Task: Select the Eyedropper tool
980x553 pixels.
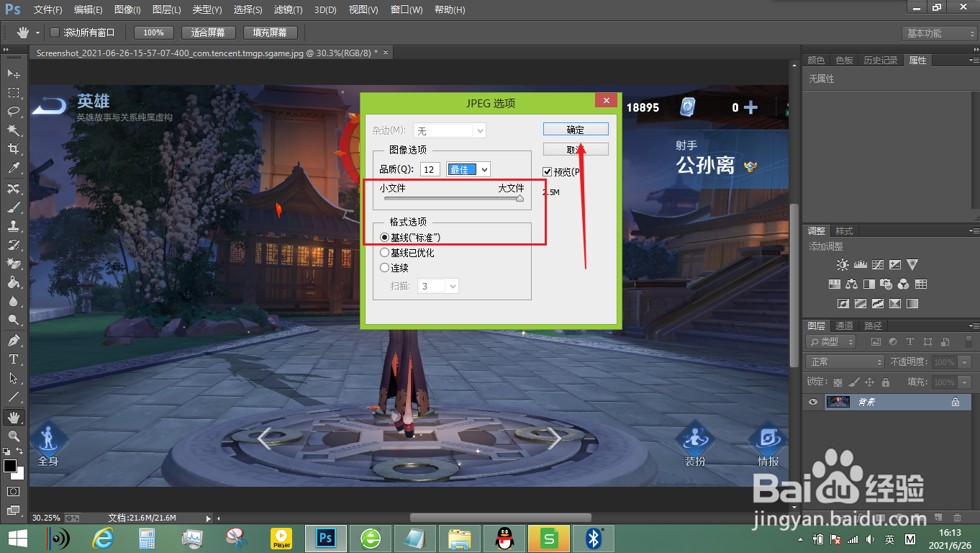Action: click(x=14, y=167)
